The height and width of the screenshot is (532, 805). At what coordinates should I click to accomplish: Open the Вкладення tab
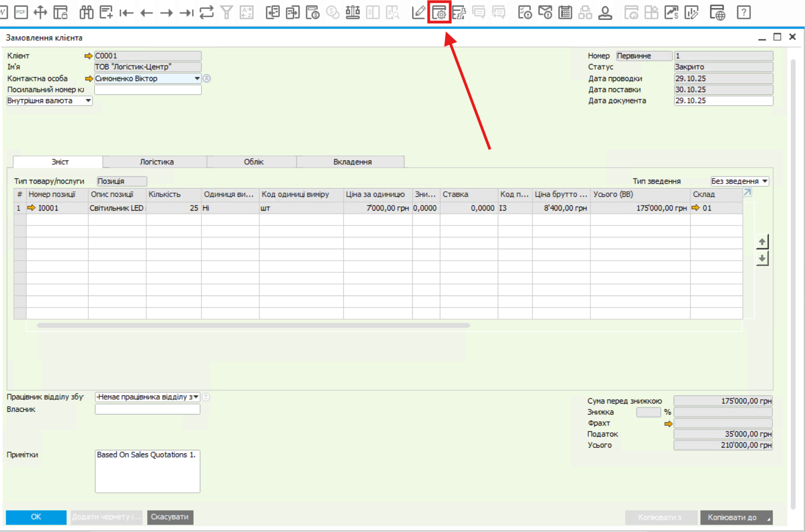pos(352,162)
